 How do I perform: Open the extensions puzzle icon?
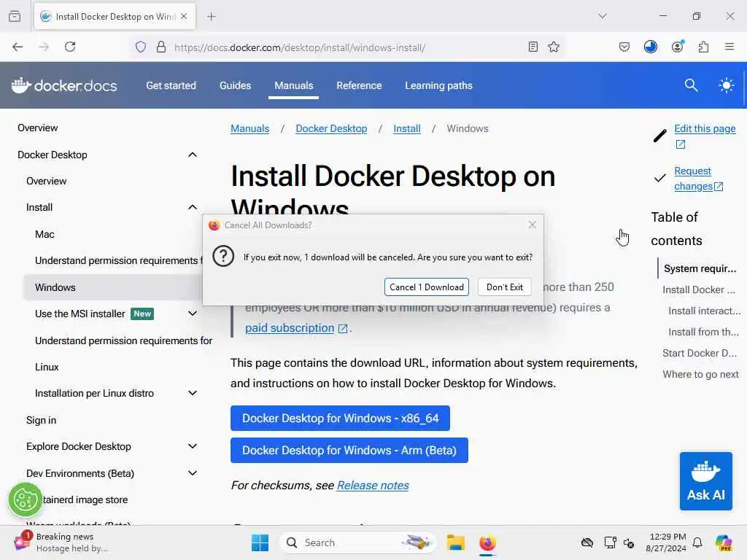click(703, 47)
